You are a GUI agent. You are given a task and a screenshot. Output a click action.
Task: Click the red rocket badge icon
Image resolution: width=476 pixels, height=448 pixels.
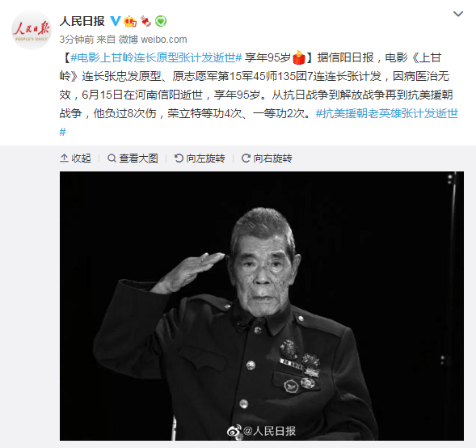click(145, 21)
